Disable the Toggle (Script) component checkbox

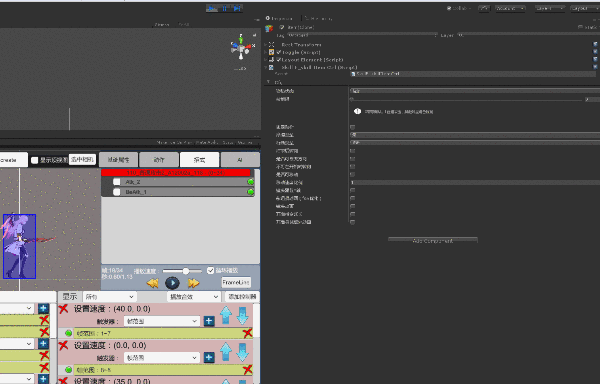click(x=279, y=52)
